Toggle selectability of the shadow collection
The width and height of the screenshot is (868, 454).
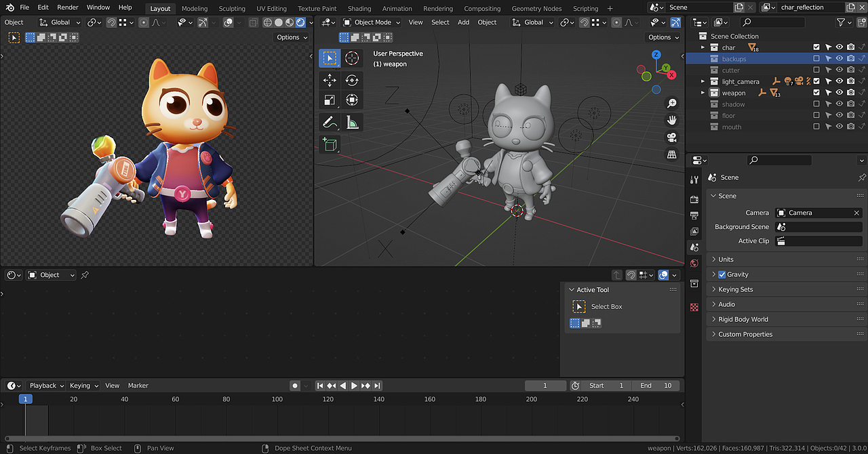tap(828, 104)
